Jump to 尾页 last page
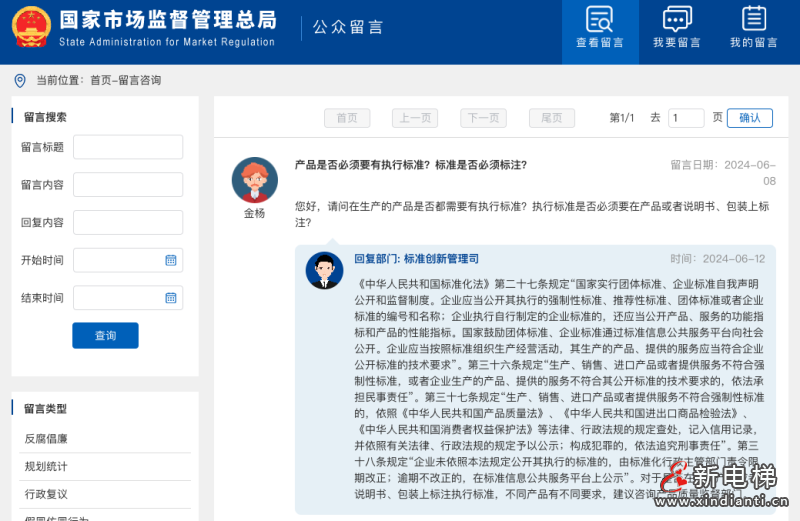Image resolution: width=800 pixels, height=521 pixels. click(551, 118)
